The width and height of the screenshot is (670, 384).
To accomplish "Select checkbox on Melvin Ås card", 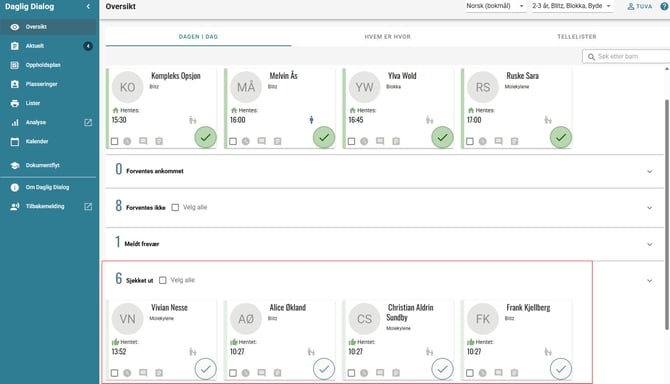I will 233,141.
